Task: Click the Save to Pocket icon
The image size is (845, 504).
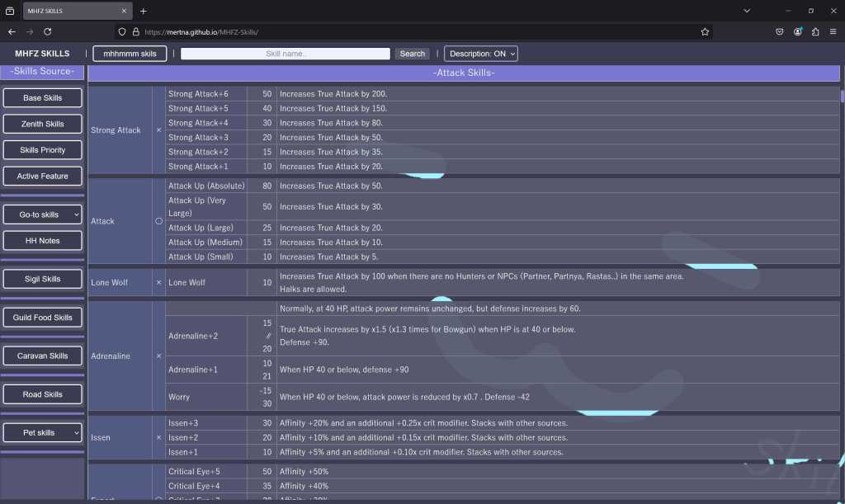Action: (780, 31)
